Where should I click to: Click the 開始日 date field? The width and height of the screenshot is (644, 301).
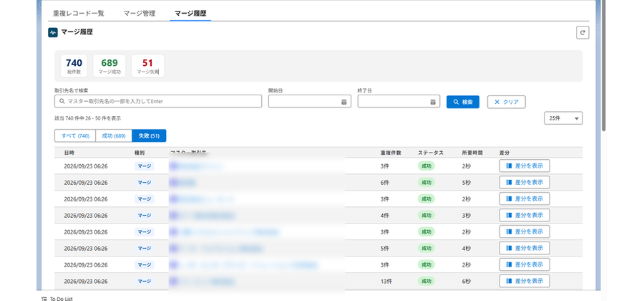pyautogui.click(x=310, y=101)
